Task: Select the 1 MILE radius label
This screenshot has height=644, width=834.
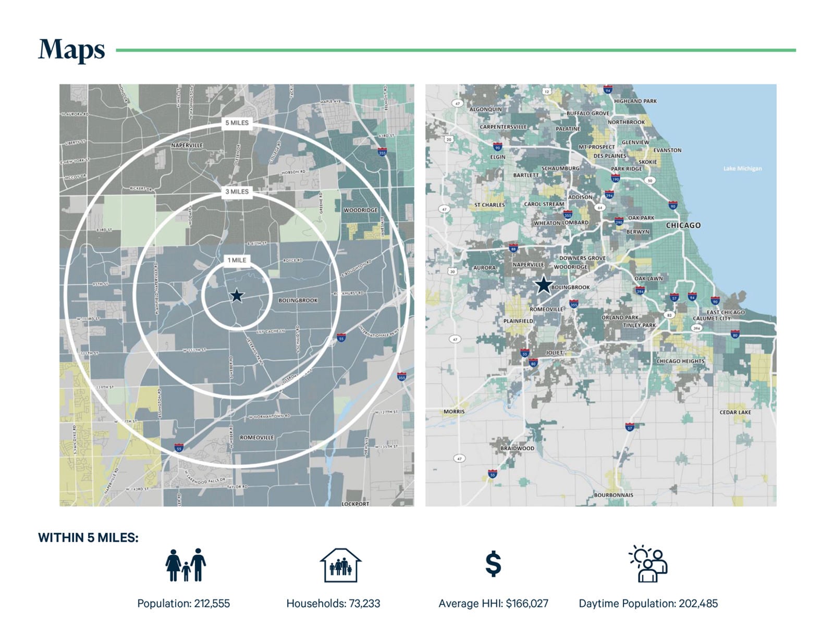Action: tap(237, 260)
